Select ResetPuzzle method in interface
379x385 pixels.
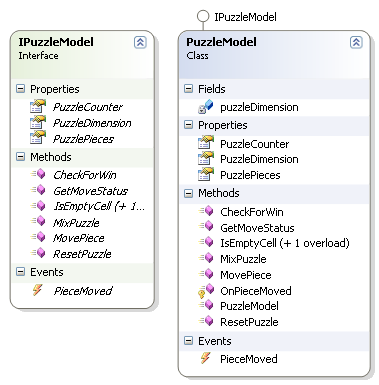point(82,254)
